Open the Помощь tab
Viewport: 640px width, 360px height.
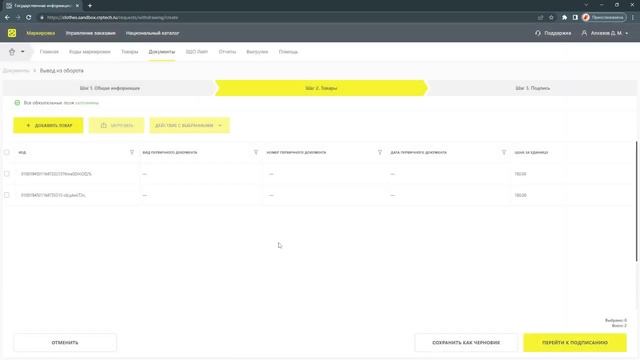coord(288,52)
